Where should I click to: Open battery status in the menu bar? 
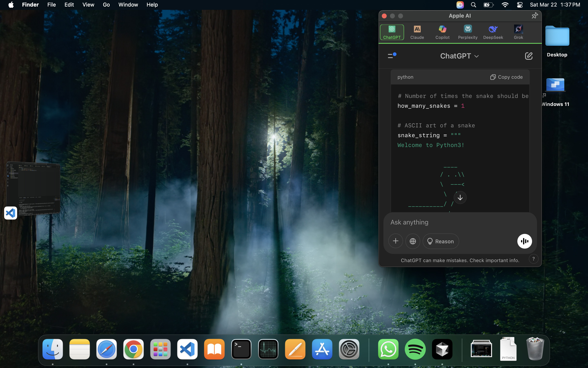click(x=488, y=5)
